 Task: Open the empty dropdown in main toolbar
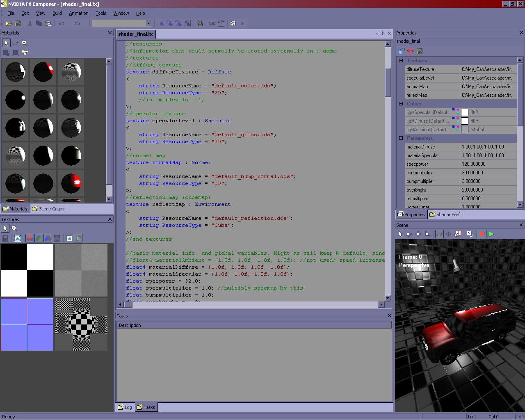click(148, 23)
